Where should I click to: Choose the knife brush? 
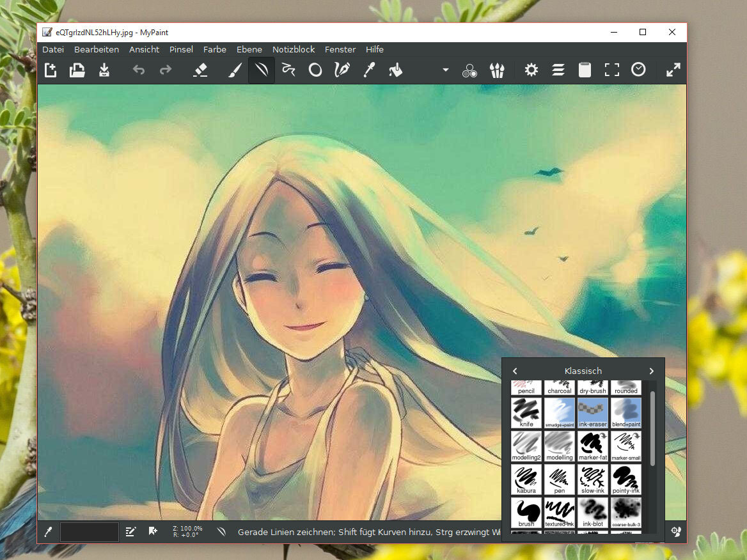pos(526,413)
